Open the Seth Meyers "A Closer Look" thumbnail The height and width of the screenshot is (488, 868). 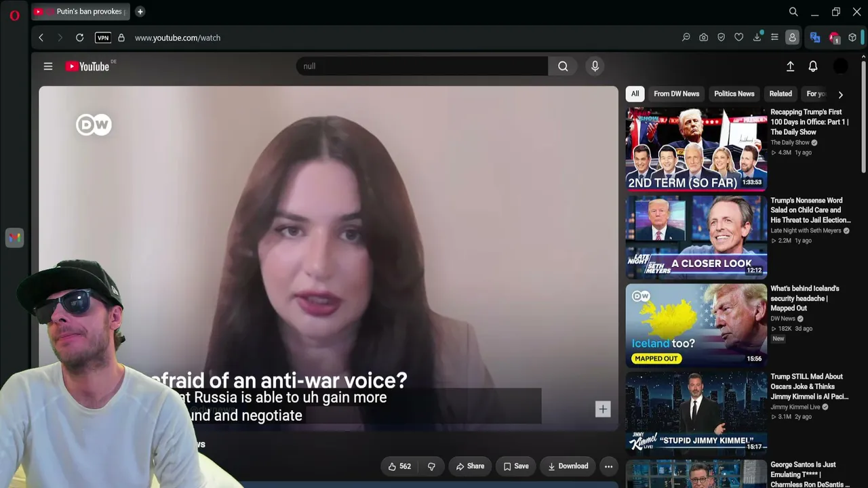pyautogui.click(x=696, y=237)
